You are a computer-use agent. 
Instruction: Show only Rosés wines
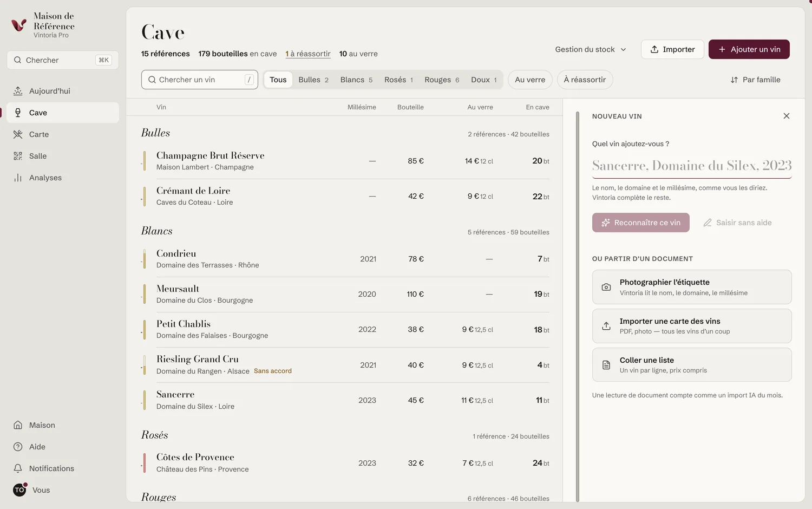click(398, 80)
